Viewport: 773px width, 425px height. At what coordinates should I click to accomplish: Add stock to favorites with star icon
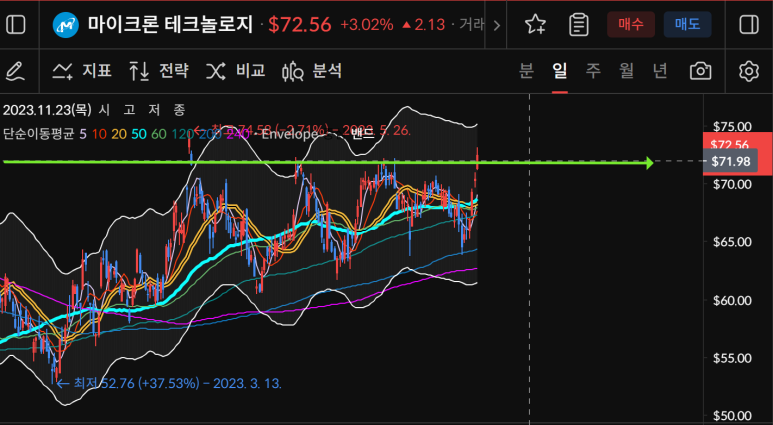pyautogui.click(x=535, y=25)
